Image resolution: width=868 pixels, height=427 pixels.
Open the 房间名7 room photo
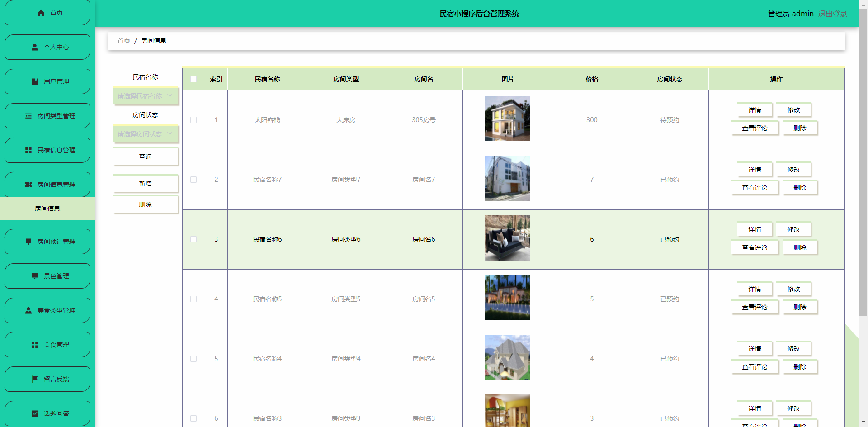tap(508, 178)
